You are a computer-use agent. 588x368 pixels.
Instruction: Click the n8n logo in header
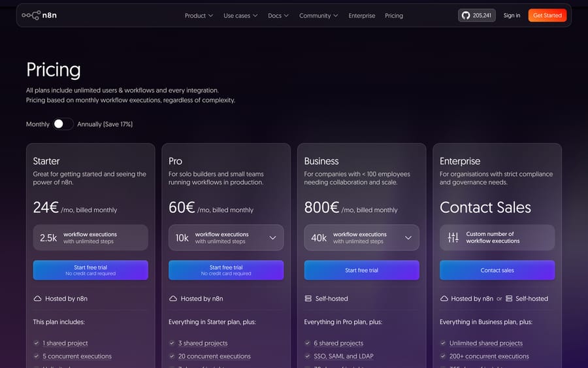39,16
